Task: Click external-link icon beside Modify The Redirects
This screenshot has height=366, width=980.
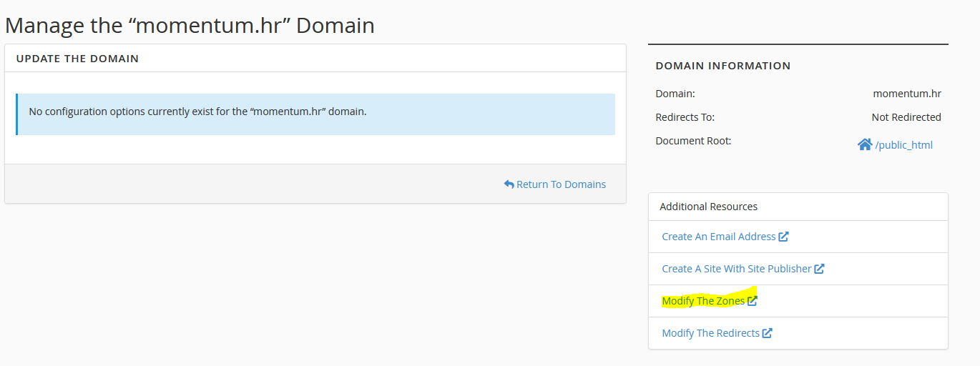Action: point(767,333)
